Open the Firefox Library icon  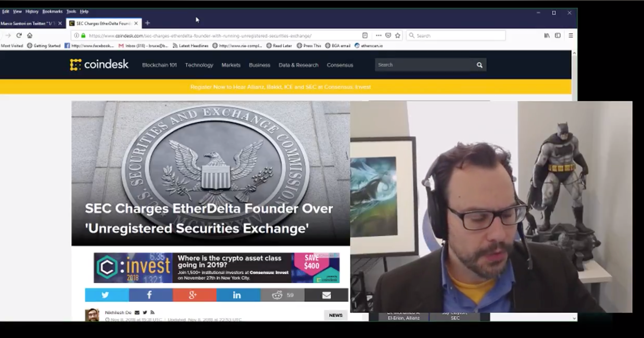tap(547, 35)
